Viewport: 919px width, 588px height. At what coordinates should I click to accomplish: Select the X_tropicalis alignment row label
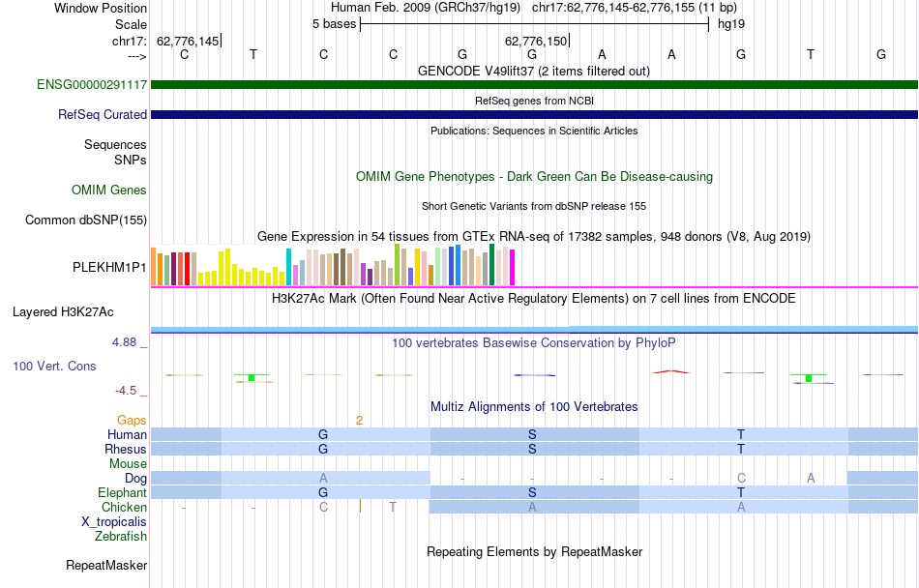(114, 522)
